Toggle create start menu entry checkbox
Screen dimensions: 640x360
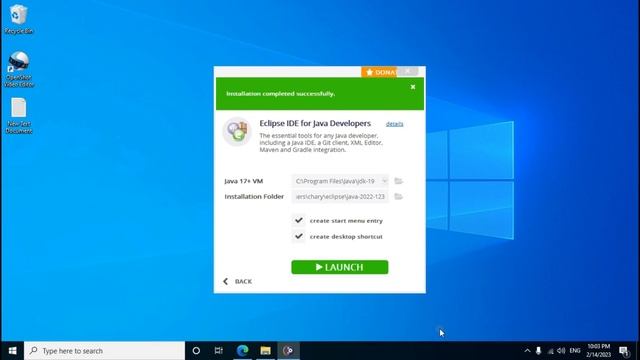point(299,220)
